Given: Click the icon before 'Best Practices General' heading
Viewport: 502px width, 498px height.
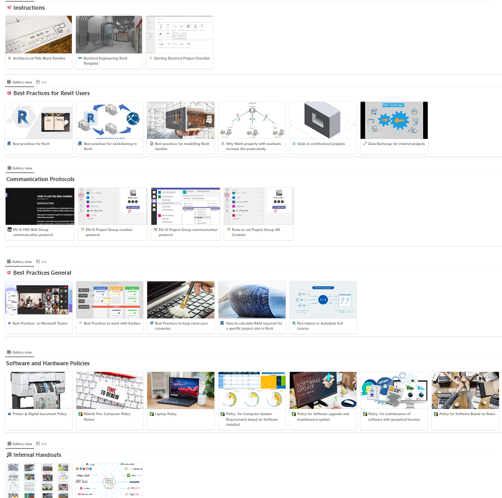Looking at the screenshot, I should coord(9,273).
